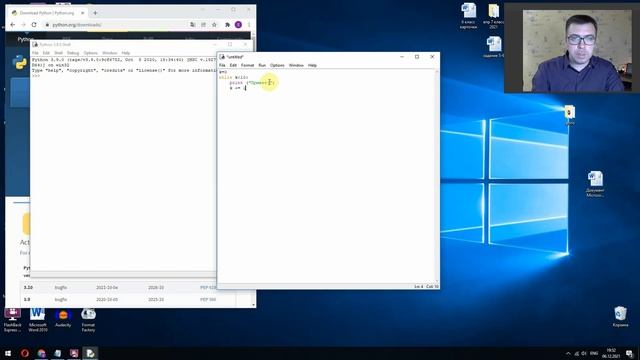Switch to Chrome in the taskbar
Screen dimensions: 640x360
(41, 353)
